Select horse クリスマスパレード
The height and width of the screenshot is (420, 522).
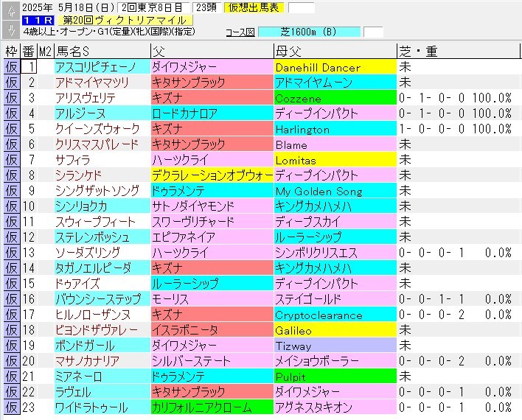[102, 144]
